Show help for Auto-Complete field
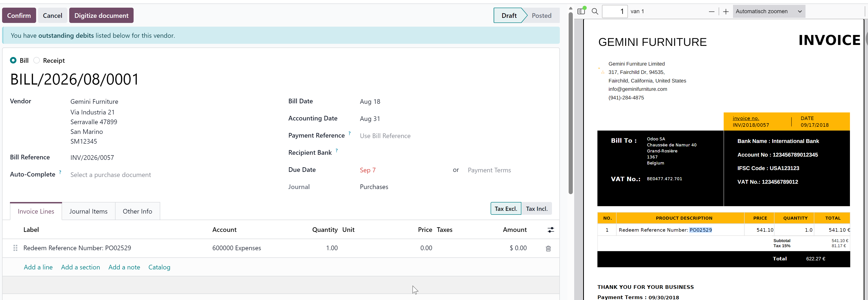 [x=60, y=172]
